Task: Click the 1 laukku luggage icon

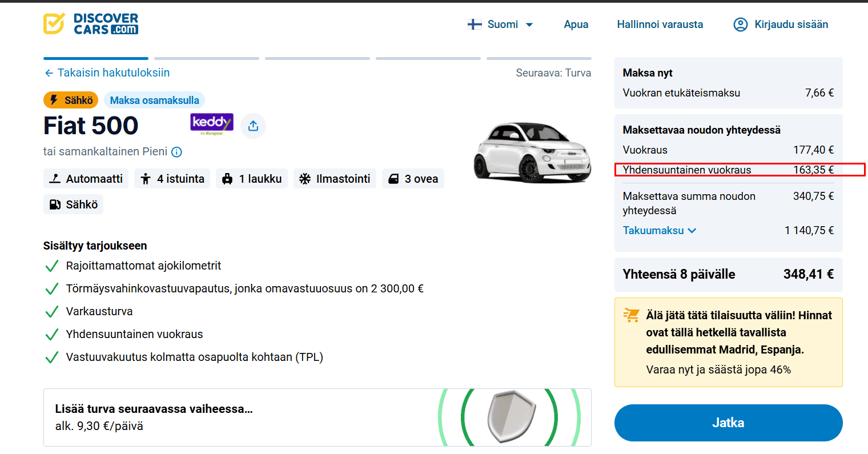Action: (x=227, y=179)
